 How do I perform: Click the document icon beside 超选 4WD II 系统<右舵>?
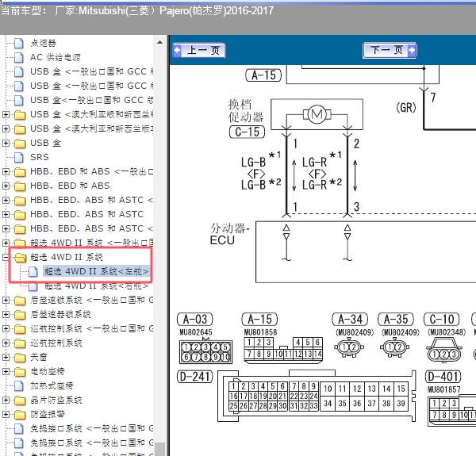(x=33, y=285)
